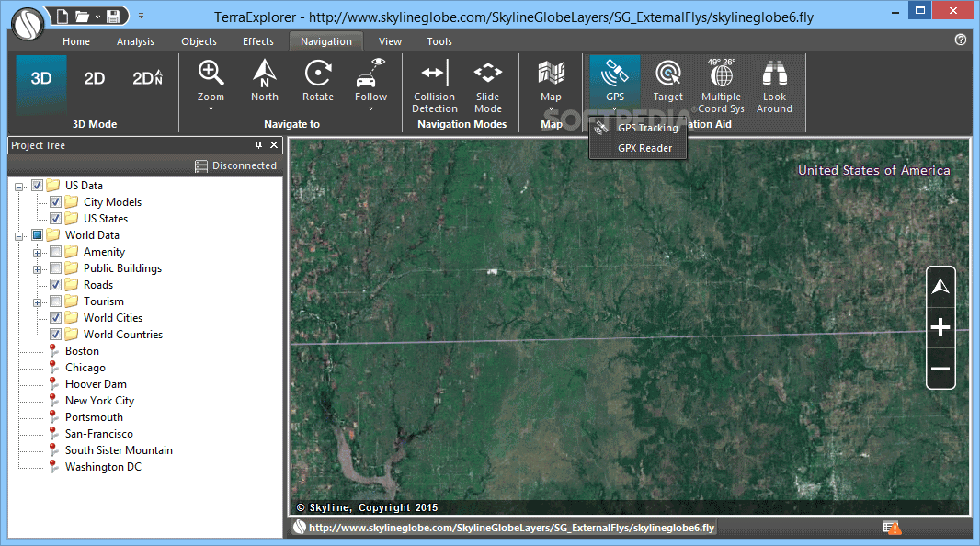980x546 pixels.
Task: Switch to 2D North mode
Action: 147,79
